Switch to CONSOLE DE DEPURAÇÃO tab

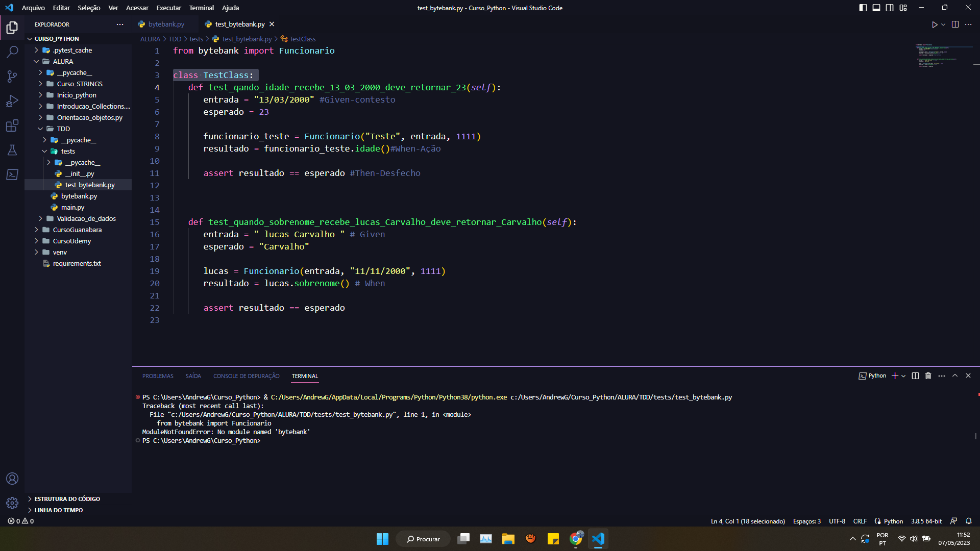point(246,376)
